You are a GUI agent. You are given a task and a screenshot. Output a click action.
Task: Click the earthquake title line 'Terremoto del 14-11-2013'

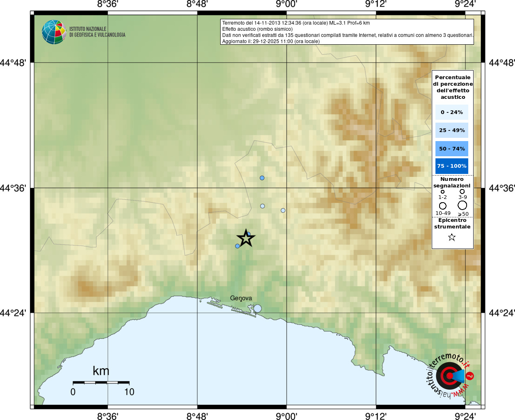coord(296,23)
